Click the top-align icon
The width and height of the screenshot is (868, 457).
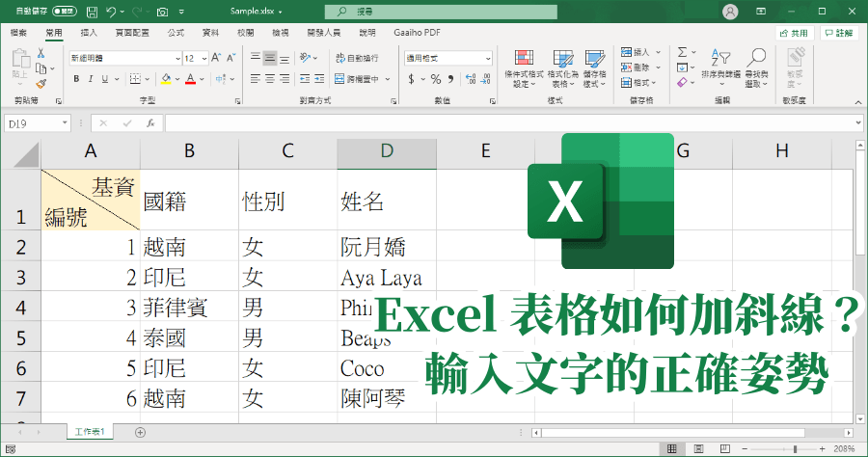[x=256, y=58]
